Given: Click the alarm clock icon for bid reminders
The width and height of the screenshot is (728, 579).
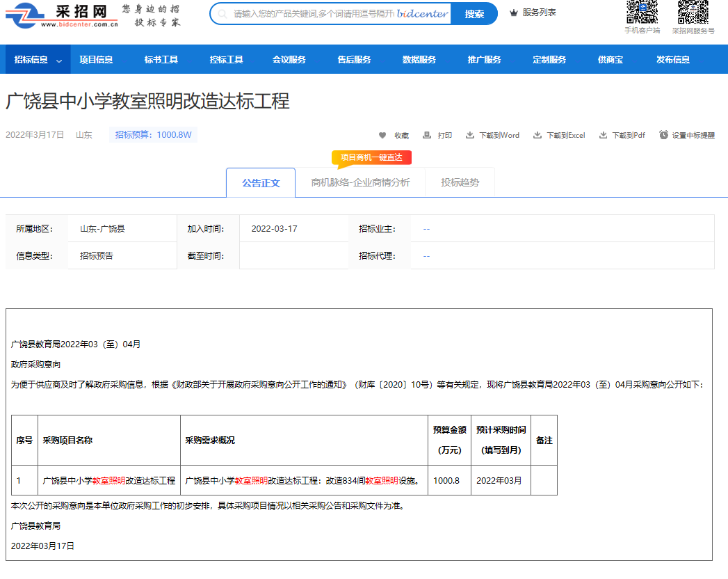Looking at the screenshot, I should 664,135.
